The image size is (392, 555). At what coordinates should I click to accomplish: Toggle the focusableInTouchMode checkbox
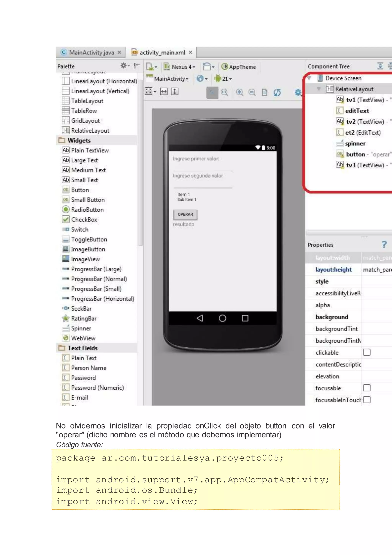(x=367, y=400)
